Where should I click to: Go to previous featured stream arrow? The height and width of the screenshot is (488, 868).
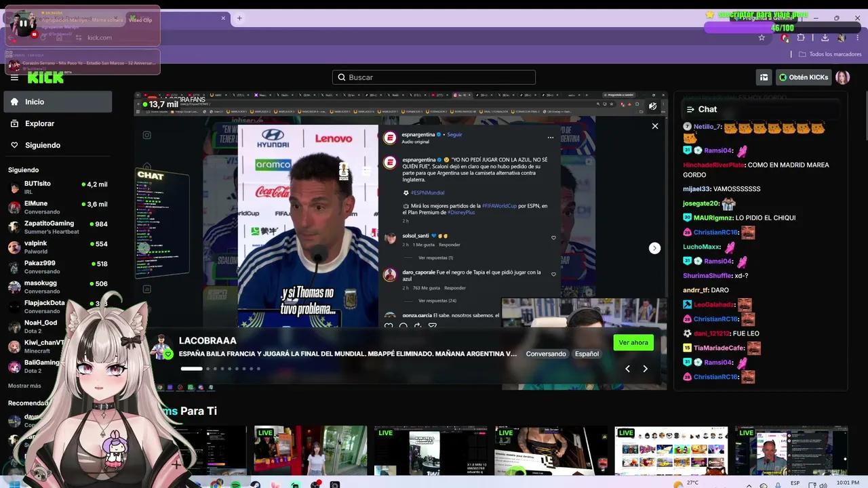point(627,369)
